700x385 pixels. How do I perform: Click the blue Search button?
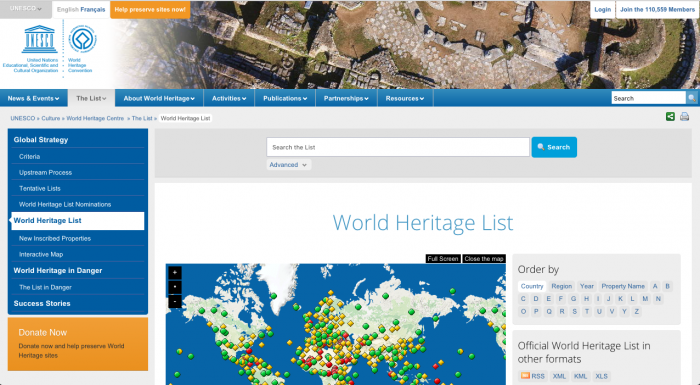click(x=554, y=147)
